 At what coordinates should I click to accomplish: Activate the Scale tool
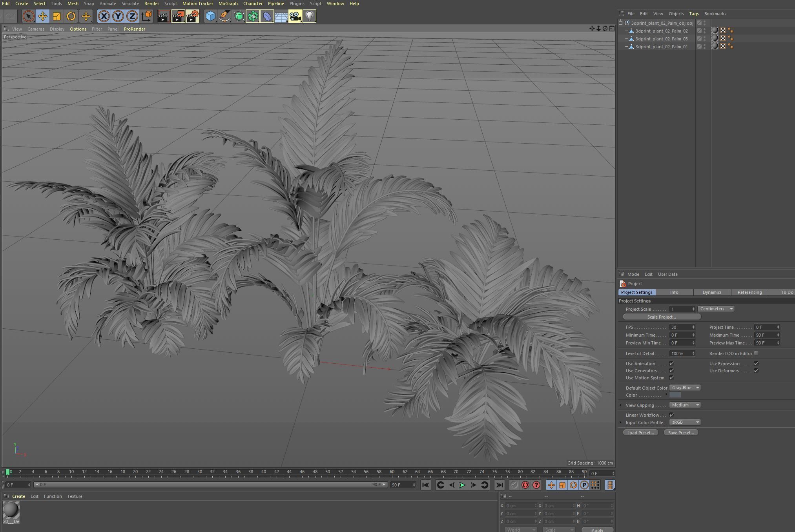57,16
